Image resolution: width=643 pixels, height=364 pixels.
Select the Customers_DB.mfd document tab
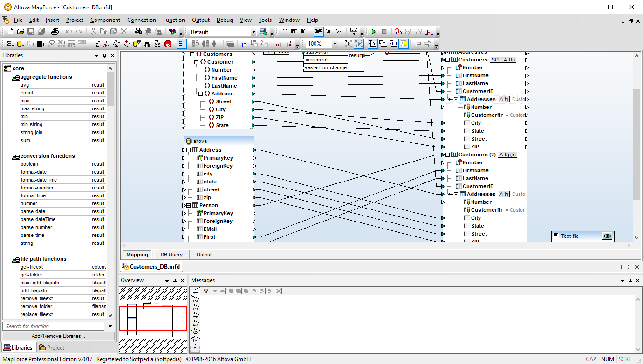[x=150, y=267]
